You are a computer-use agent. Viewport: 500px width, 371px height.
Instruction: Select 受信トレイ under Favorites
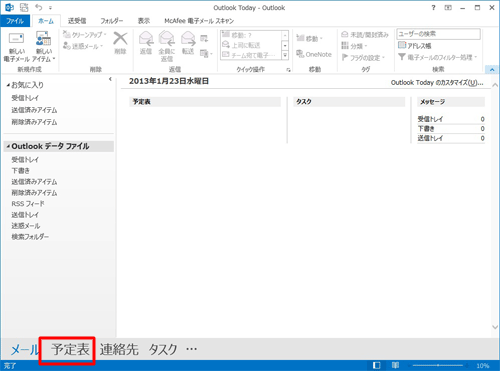pos(25,98)
